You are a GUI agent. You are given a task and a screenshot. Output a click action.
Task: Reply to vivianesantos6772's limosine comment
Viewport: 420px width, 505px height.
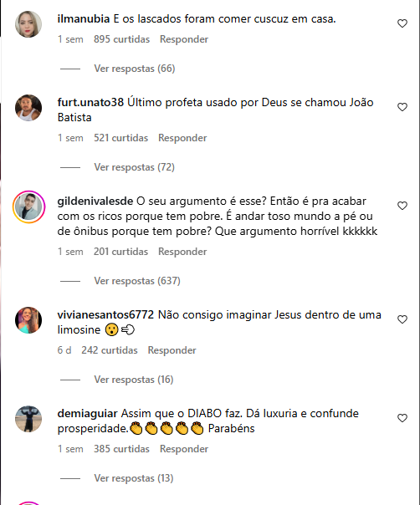[x=172, y=350]
